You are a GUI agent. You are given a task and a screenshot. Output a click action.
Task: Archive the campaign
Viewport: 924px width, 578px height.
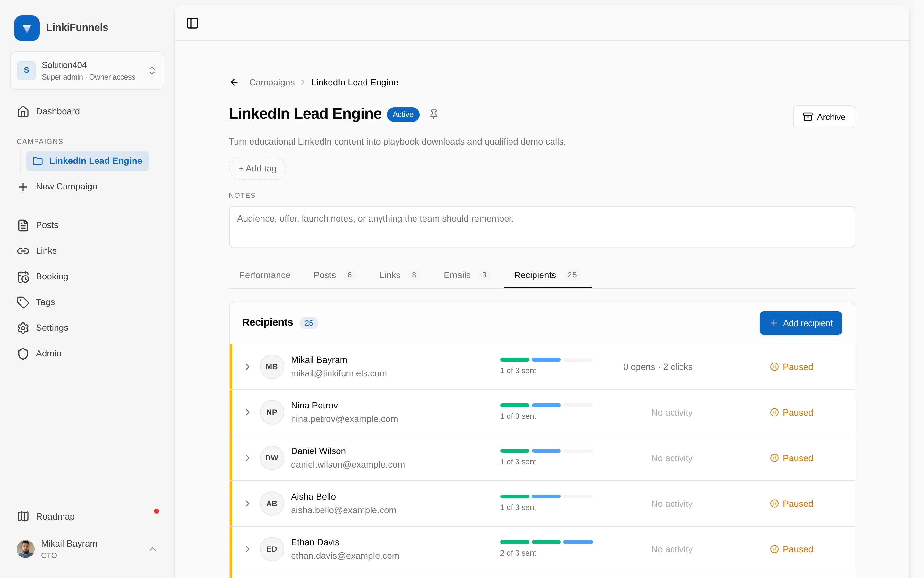point(824,117)
